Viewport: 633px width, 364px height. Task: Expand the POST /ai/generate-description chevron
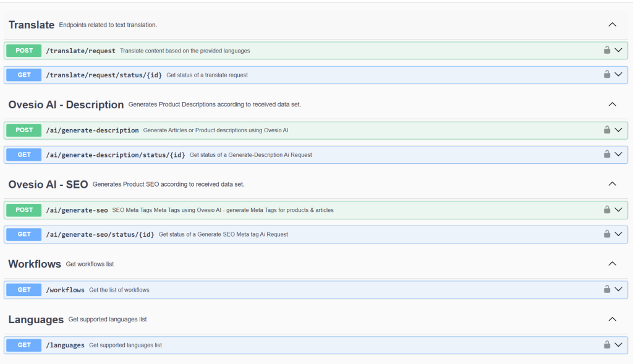[x=618, y=130]
